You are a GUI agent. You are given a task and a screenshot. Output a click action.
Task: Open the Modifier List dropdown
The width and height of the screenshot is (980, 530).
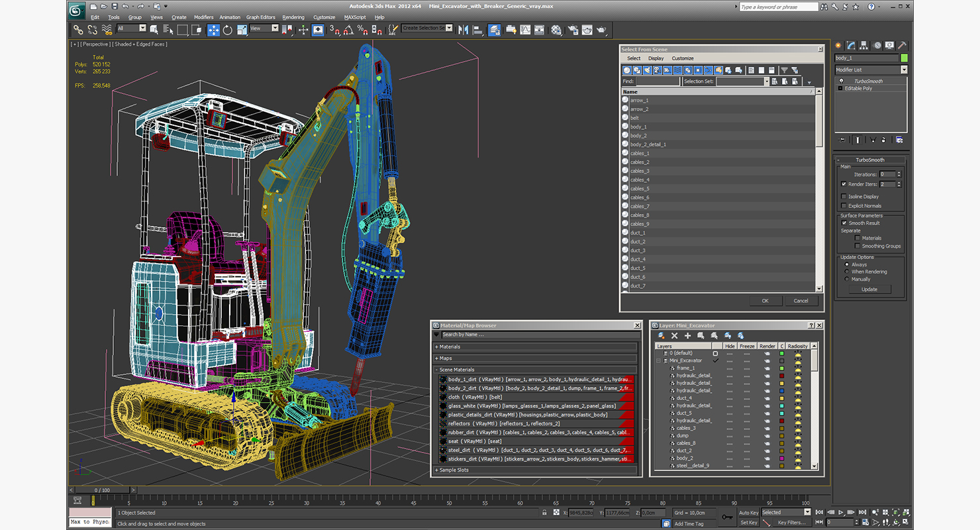[871, 70]
